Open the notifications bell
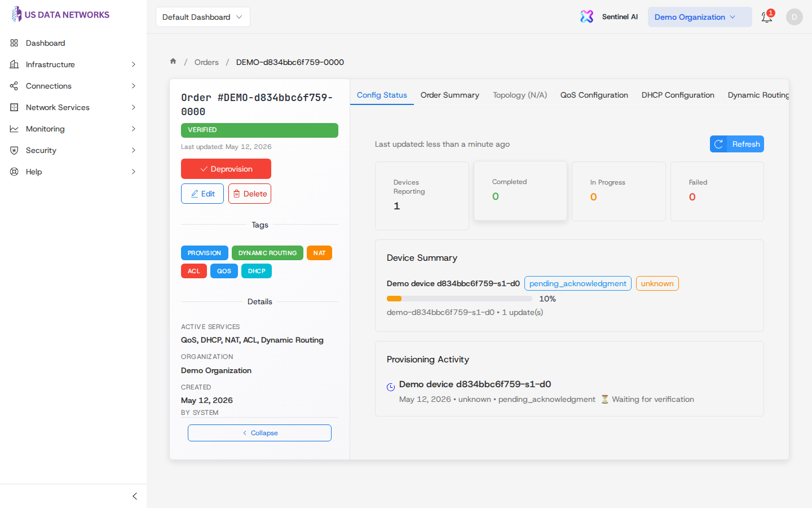The image size is (812, 508). pyautogui.click(x=766, y=17)
